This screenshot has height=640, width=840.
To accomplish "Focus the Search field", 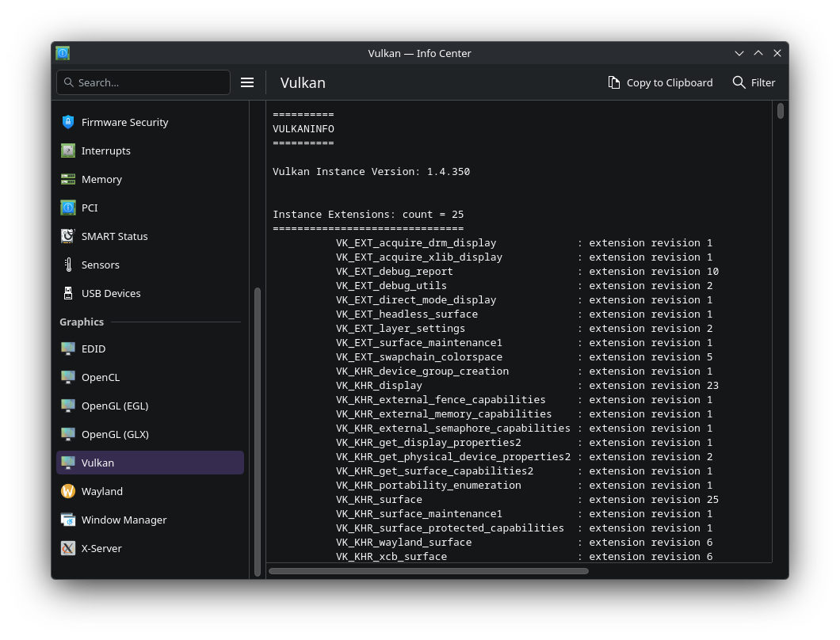I will 143,82.
